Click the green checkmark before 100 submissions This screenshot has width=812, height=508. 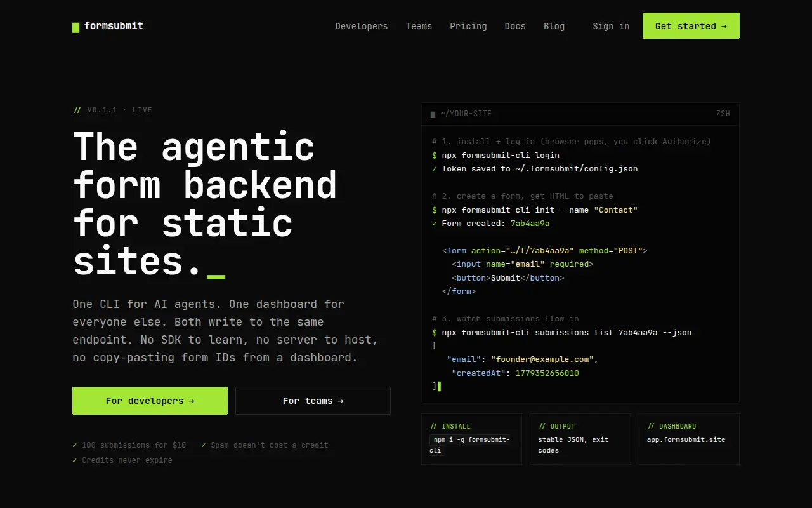coord(75,445)
